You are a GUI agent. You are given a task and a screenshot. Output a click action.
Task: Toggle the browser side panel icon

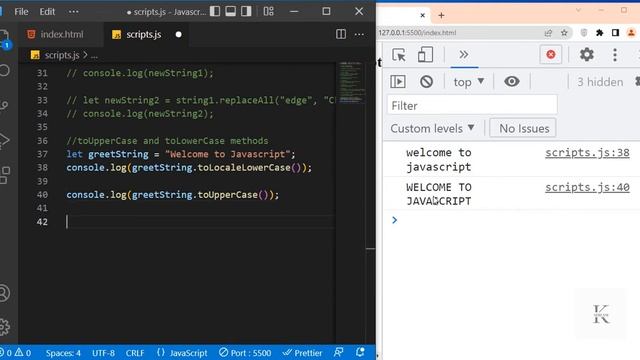click(x=615, y=33)
